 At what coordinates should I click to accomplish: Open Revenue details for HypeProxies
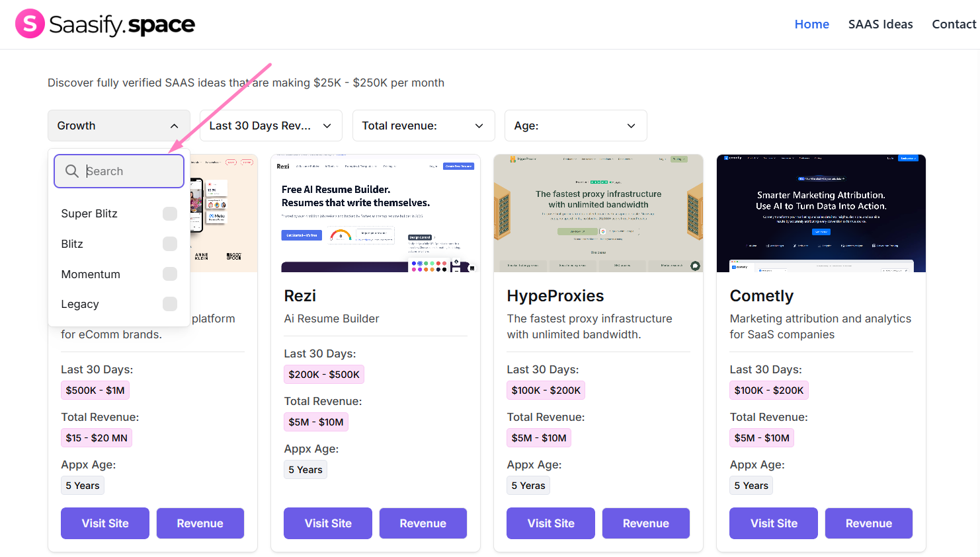[645, 523]
